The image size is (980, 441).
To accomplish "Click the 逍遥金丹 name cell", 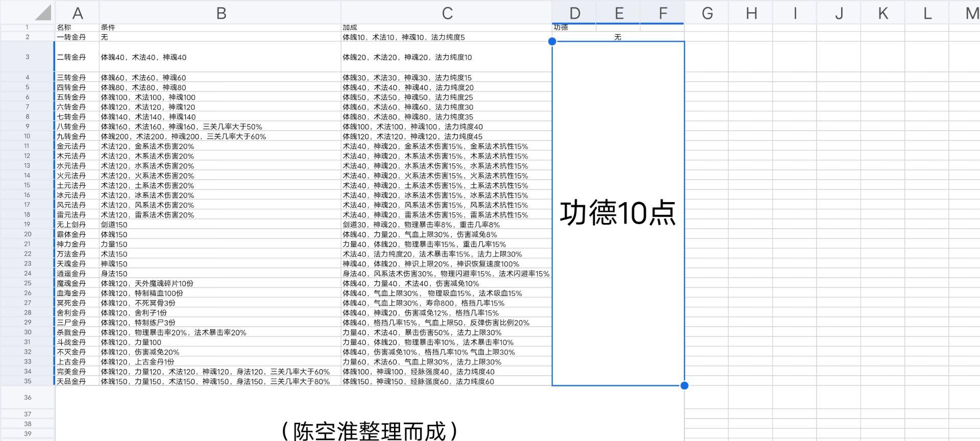I will [x=71, y=274].
